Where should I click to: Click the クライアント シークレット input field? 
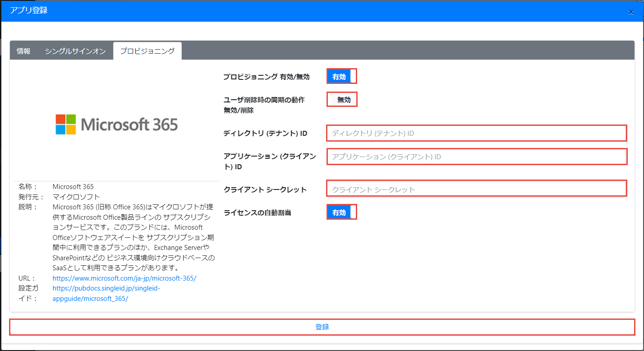476,189
